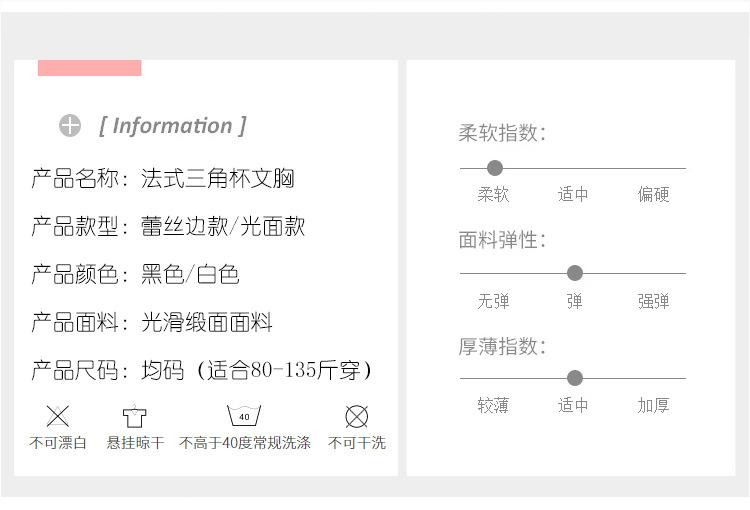Click the 40-degree wash basin icon
This screenshot has height=510, width=750.
[244, 415]
